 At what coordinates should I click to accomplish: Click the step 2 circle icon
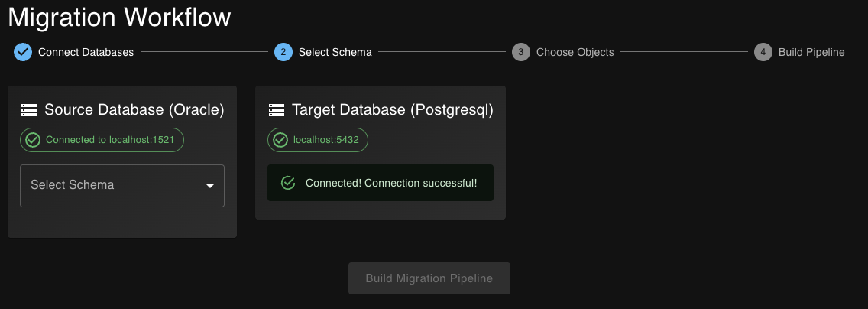[x=283, y=52]
